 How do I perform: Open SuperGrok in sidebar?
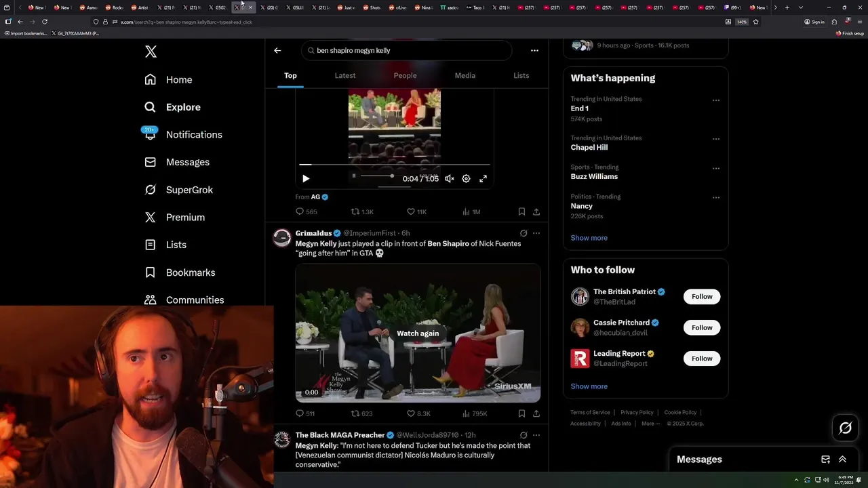(x=178, y=190)
